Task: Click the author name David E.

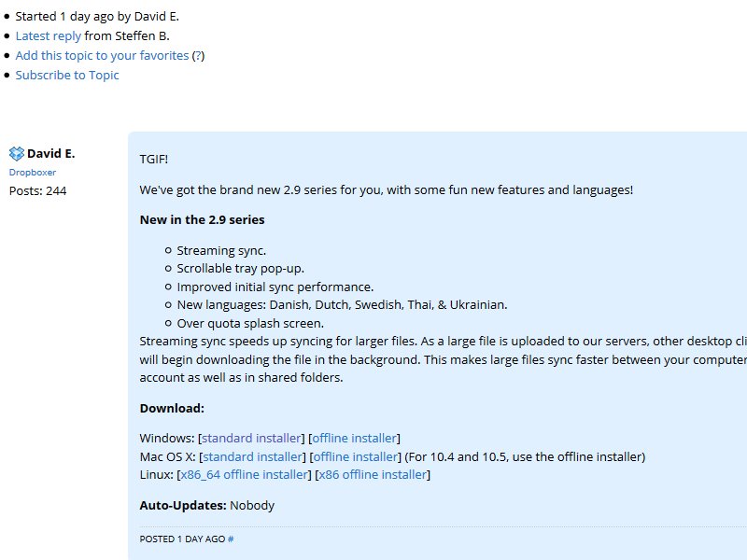Action: click(x=51, y=154)
